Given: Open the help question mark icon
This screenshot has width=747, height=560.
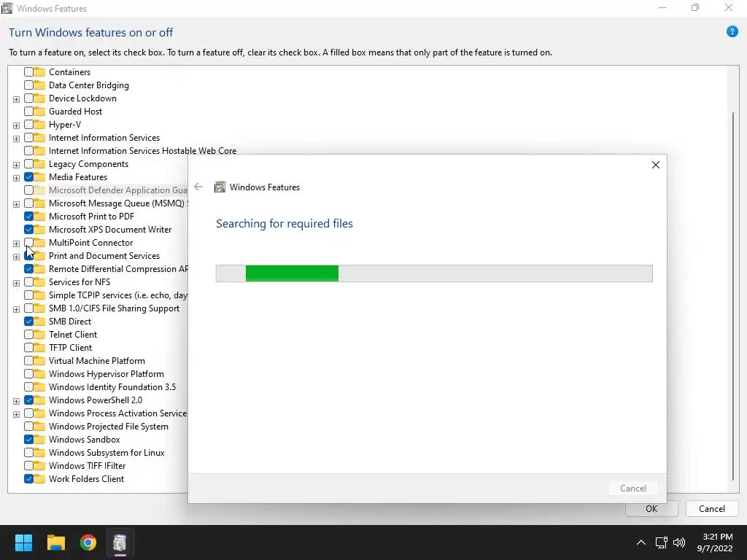Looking at the screenshot, I should tap(732, 32).
